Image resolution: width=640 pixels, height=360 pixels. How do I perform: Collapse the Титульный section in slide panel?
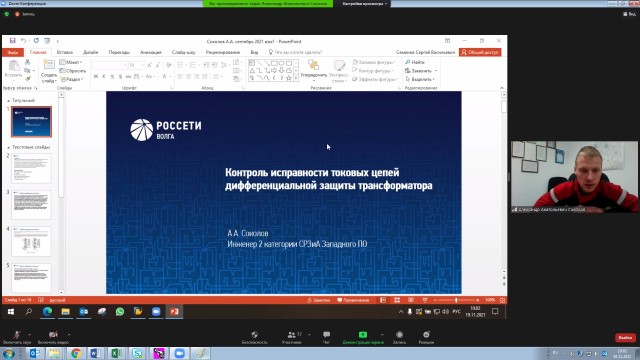click(9, 100)
